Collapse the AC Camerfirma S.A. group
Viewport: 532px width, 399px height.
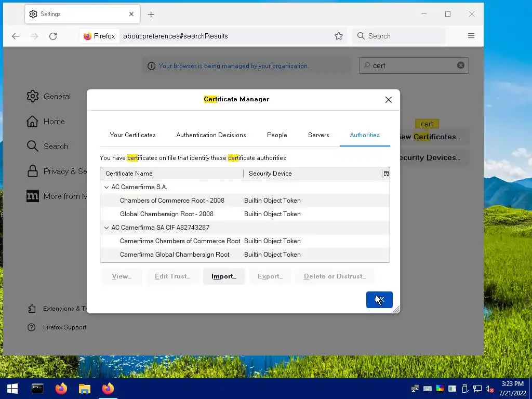click(107, 187)
